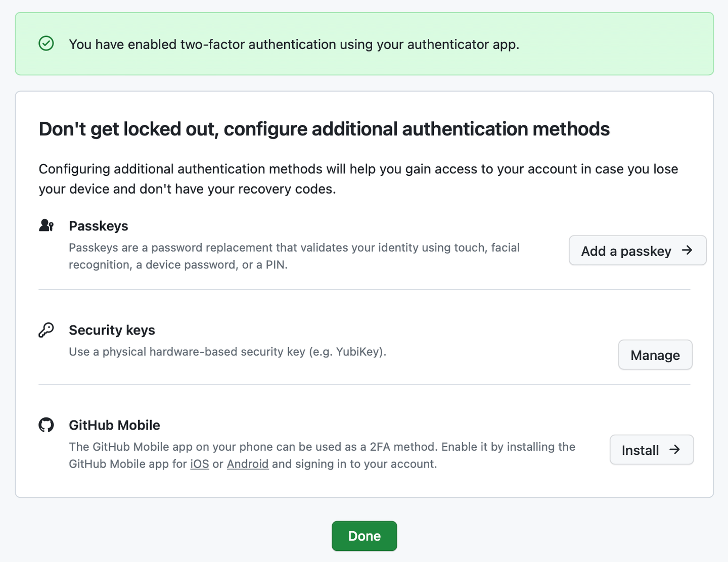This screenshot has height=562, width=728.
Task: Click the passkeys password replacement description
Action: 294,256
